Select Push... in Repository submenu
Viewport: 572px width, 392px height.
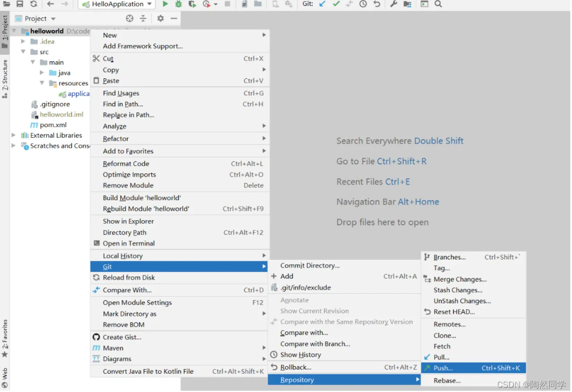click(x=474, y=368)
